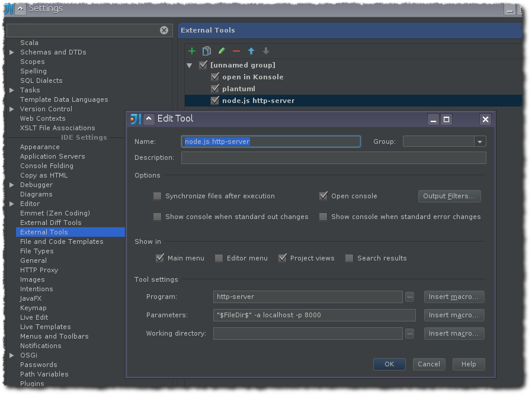
Task: Select External Tools in settings list
Action: click(70, 232)
